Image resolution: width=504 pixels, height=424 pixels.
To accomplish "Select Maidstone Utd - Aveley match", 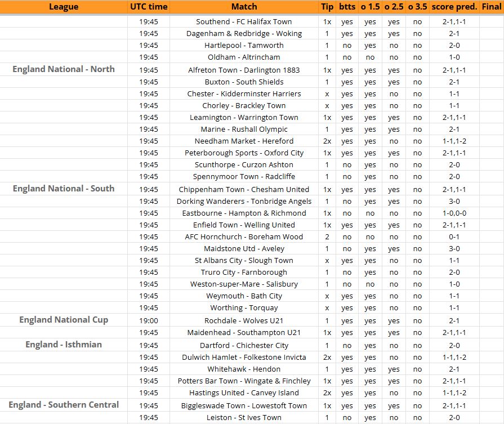I will pos(244,249).
